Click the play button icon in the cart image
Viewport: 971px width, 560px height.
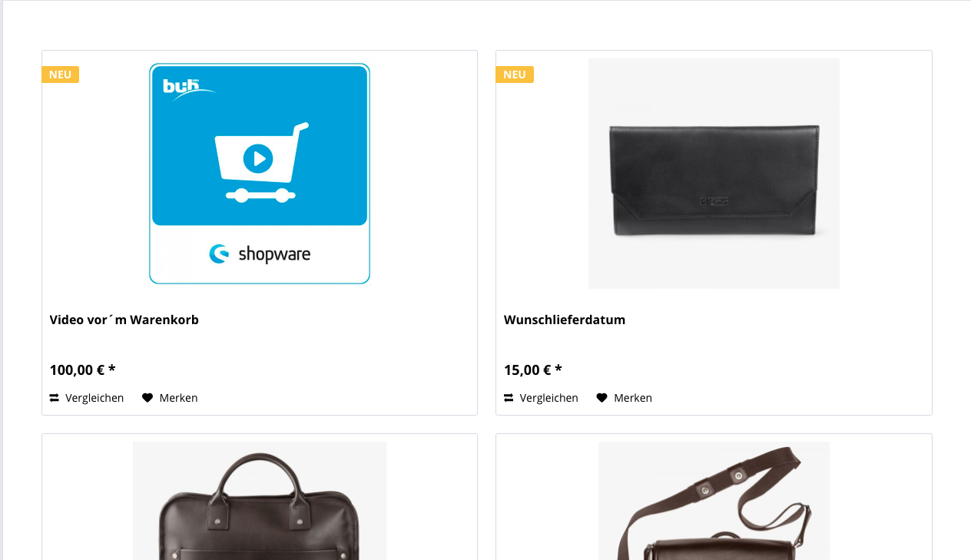258,159
